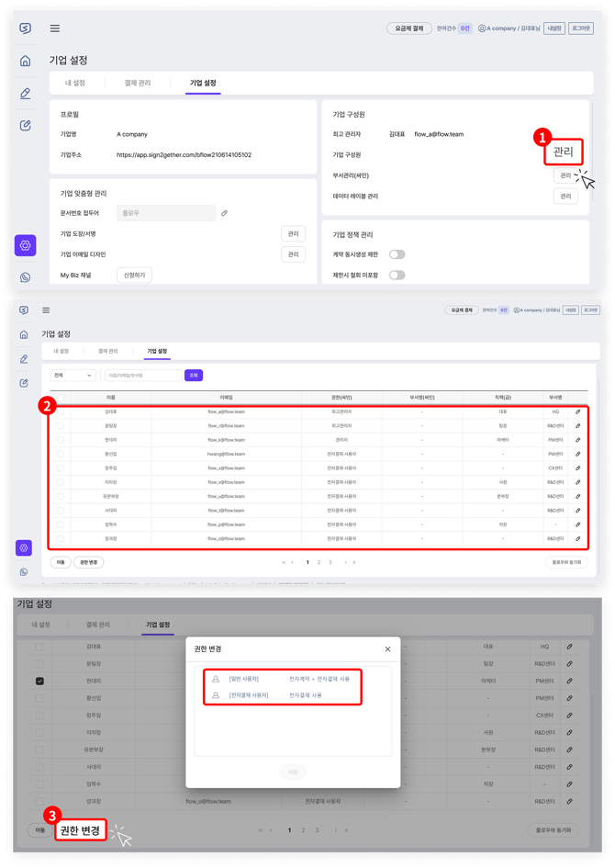This screenshot has width=615, height=868.
Task: Toggle the 계약 동시생성 제한 switch
Action: tap(397, 254)
